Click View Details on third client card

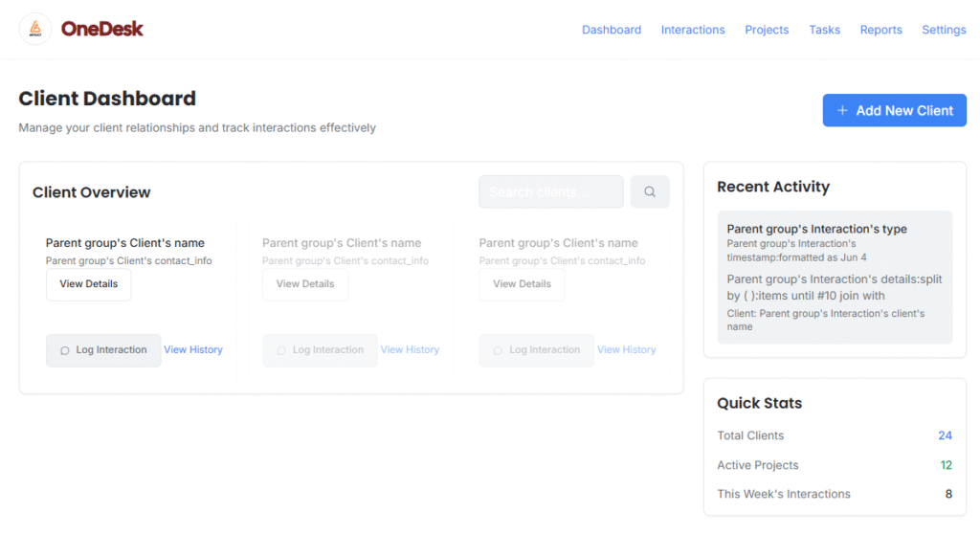point(522,284)
